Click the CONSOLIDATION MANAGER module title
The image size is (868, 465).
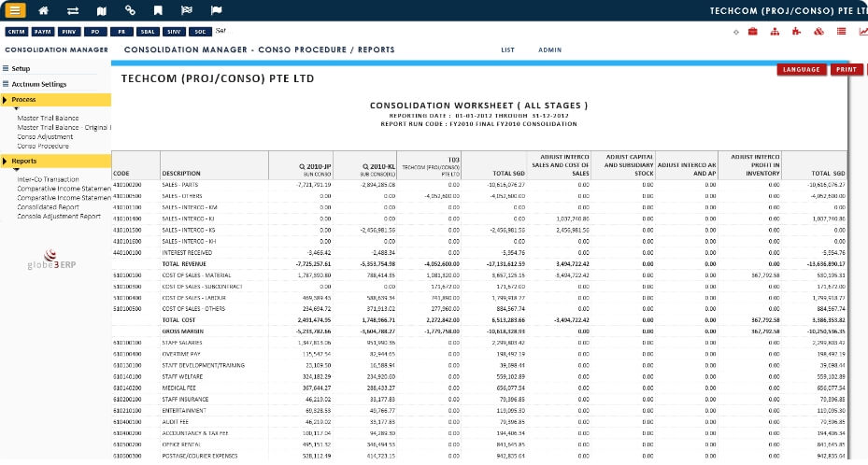pyautogui.click(x=56, y=49)
